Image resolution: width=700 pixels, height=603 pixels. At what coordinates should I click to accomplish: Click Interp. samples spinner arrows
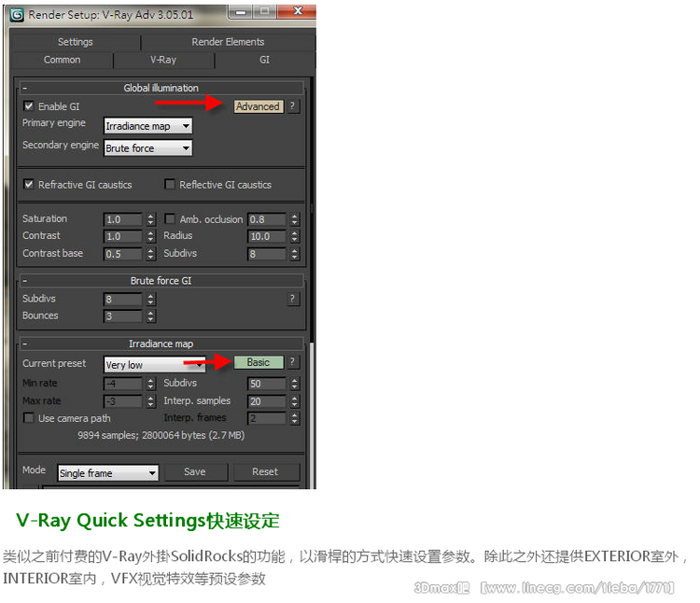click(x=294, y=401)
